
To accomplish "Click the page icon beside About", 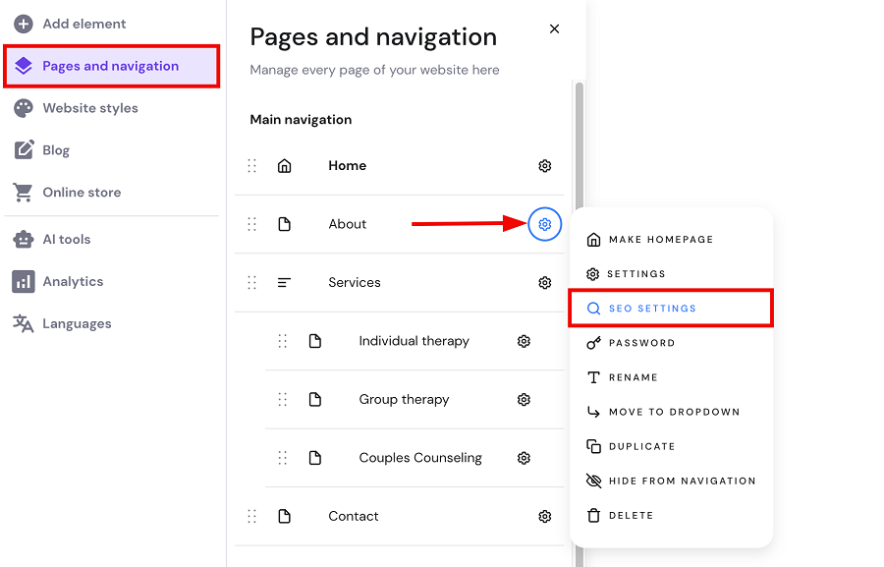I will 285,224.
